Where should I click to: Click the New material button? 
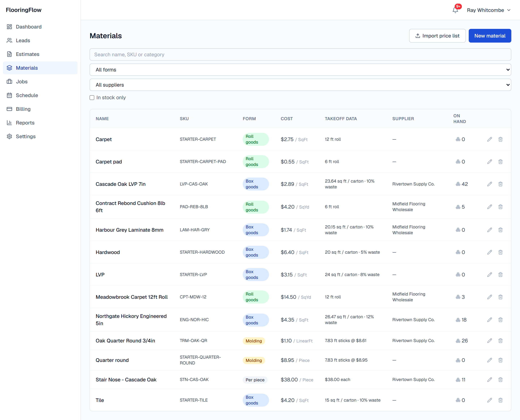point(490,36)
